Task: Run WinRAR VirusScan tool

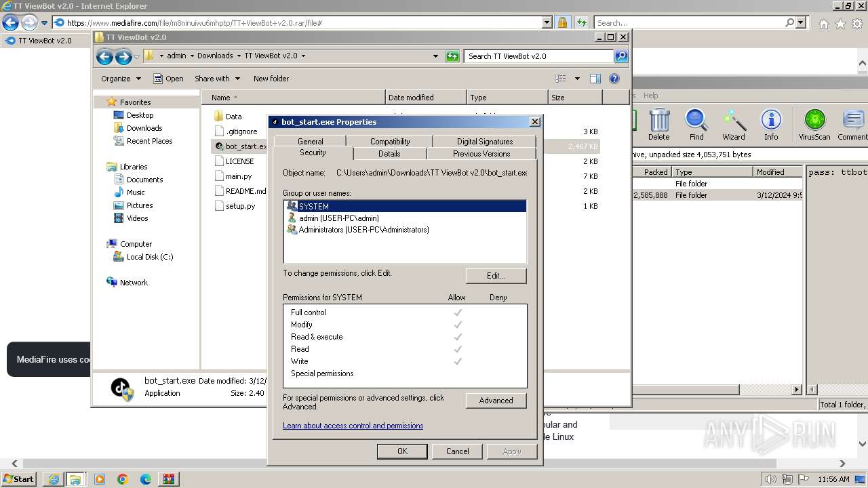Action: (814, 125)
